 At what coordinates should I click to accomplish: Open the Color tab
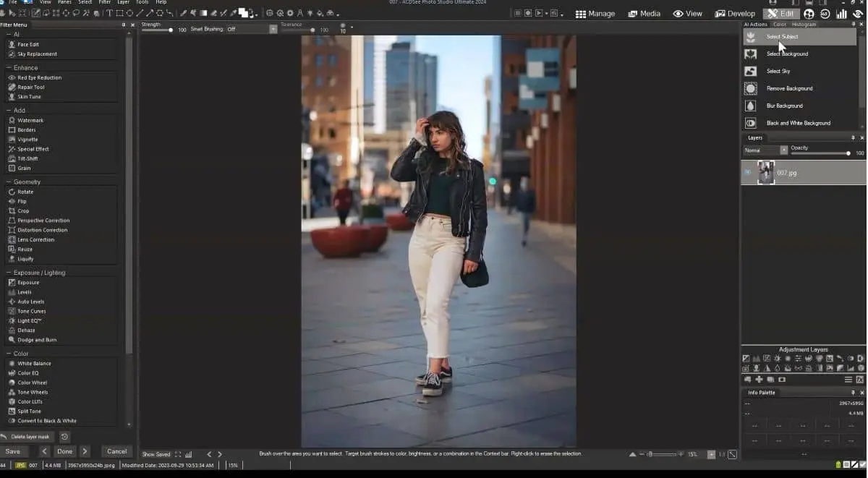tap(780, 25)
